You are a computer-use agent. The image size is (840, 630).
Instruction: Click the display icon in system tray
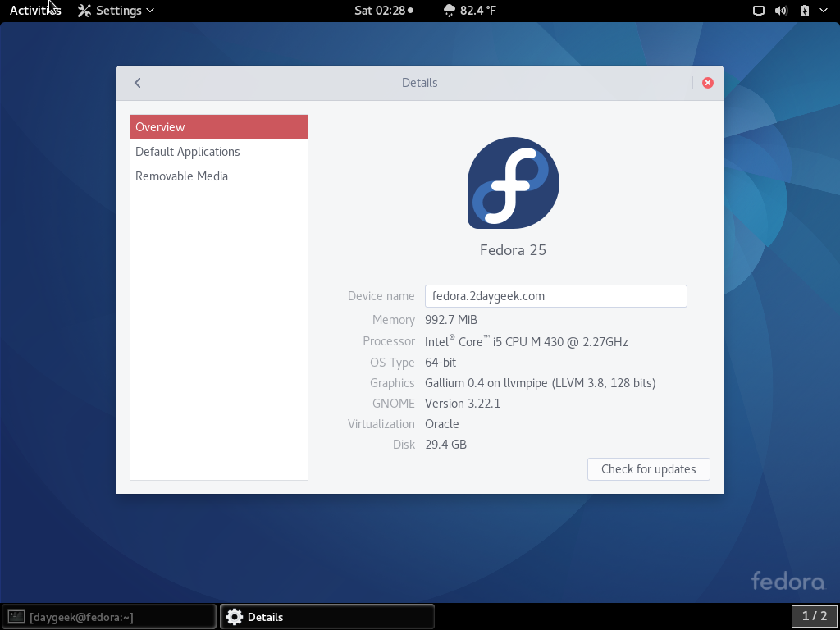point(759,11)
